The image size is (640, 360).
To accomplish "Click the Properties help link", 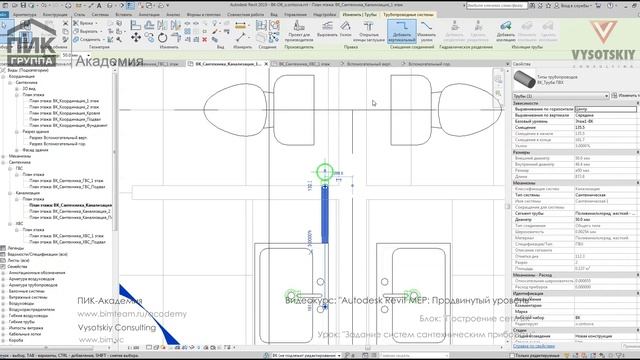I will [x=533, y=346].
